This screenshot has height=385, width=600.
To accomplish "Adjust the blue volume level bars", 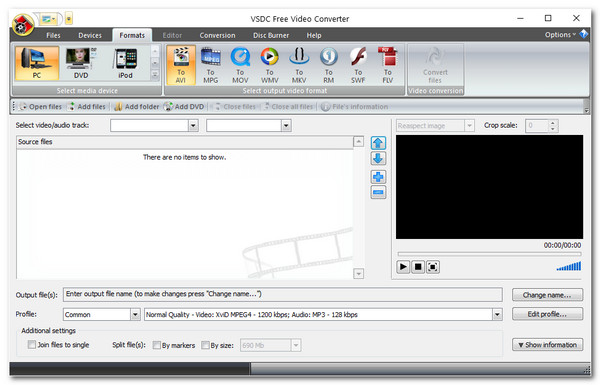I will 569,266.
